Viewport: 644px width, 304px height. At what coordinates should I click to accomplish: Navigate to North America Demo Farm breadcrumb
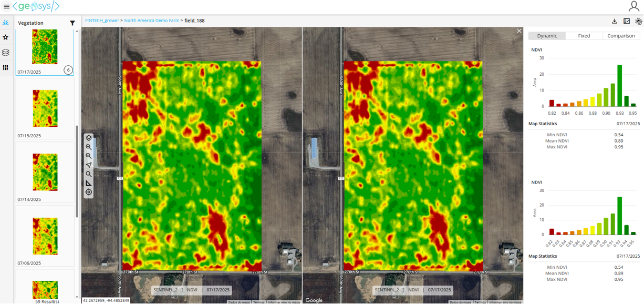point(151,21)
